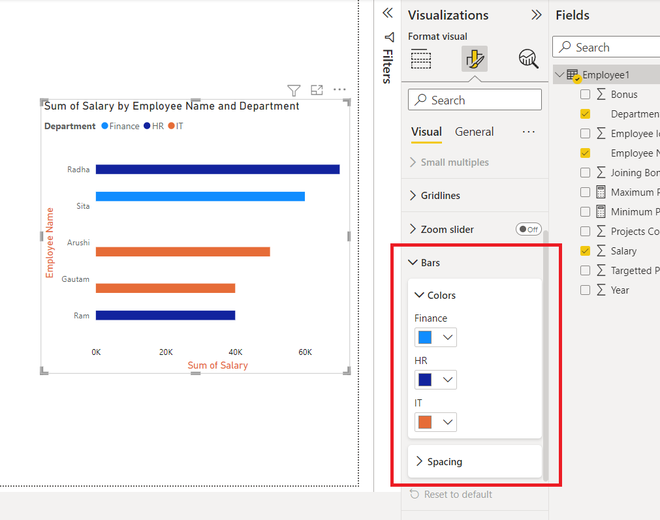This screenshot has width=660, height=520.
Task: Click the chart title text
Action: (172, 106)
